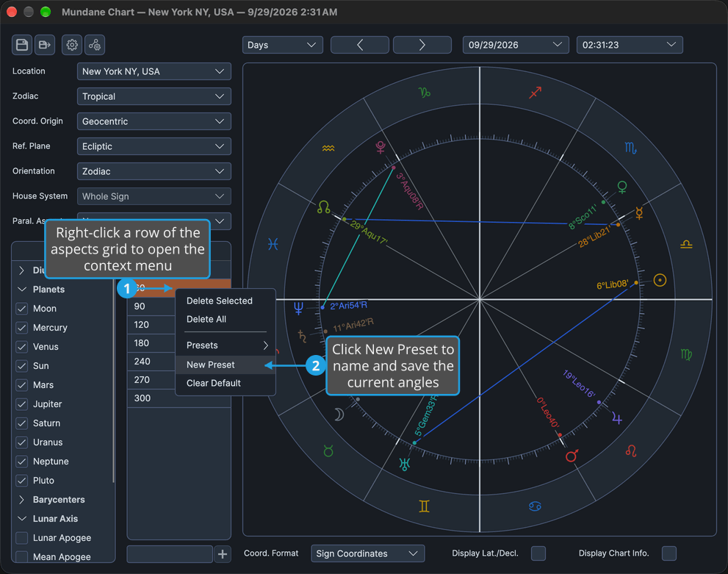
Task: Click the Neptune trident glyph on the chart
Action: [x=298, y=307]
